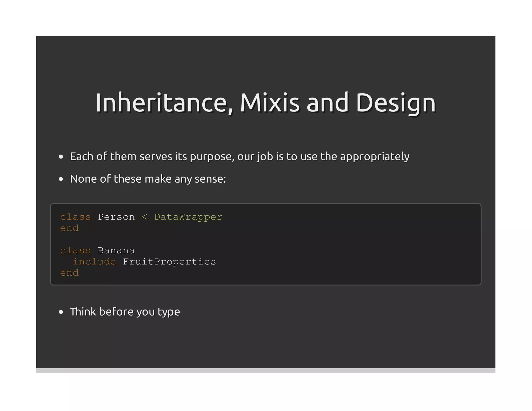Click the first 'end' keyword under Person
The image size is (532, 411).
(69, 228)
